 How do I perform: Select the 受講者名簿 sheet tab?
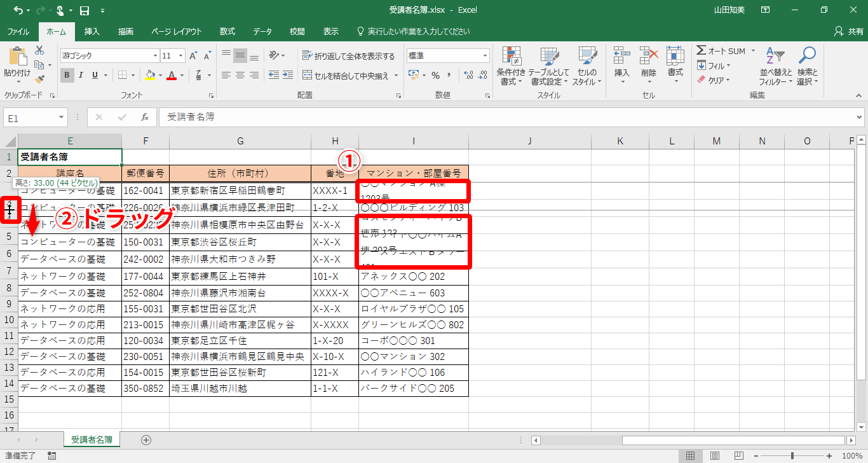92,439
